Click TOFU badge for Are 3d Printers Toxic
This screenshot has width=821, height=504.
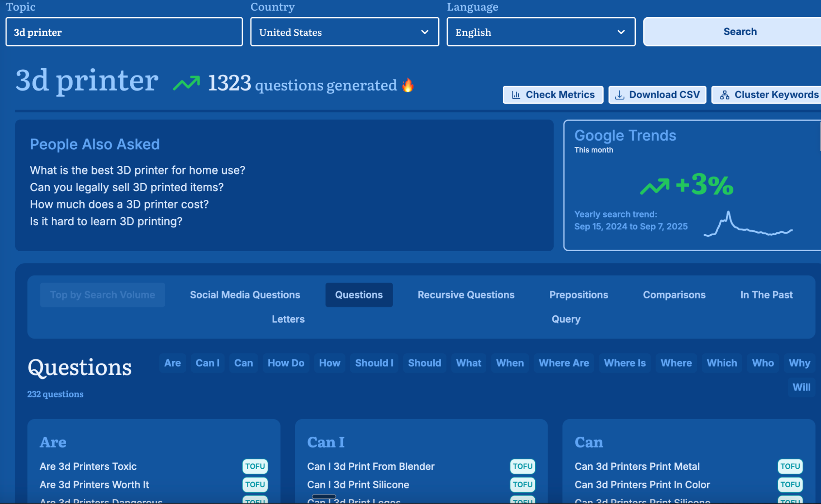pos(255,466)
